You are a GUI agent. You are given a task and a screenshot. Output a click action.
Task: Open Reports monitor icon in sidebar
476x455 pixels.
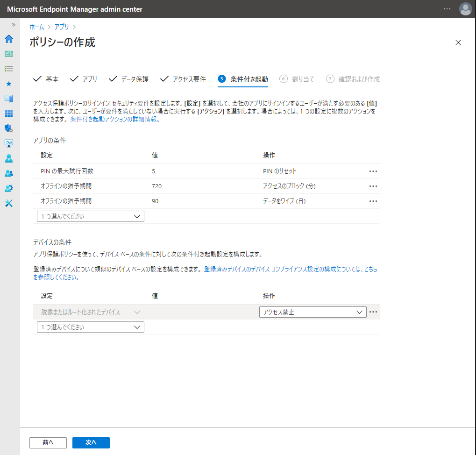click(x=9, y=143)
